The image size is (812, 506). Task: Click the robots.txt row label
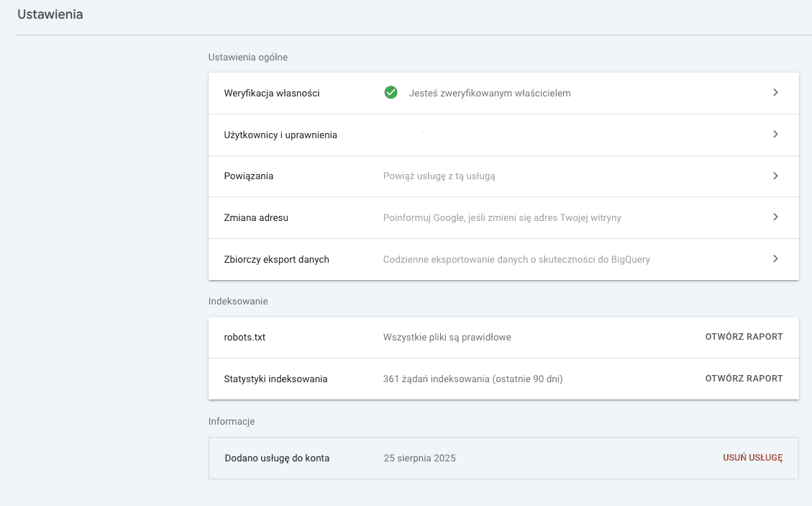[x=245, y=337]
